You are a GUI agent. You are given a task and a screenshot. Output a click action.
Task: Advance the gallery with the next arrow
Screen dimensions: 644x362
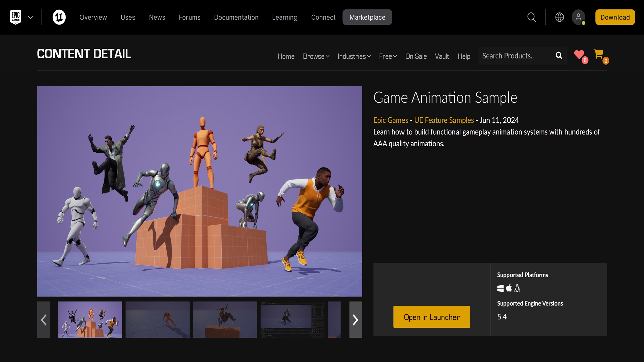[355, 320]
